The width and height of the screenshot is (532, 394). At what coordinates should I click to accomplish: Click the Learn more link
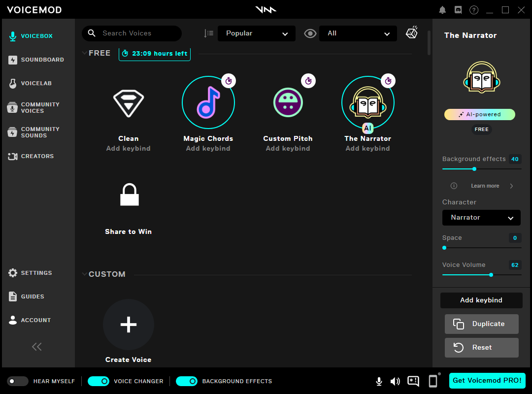coord(485,186)
